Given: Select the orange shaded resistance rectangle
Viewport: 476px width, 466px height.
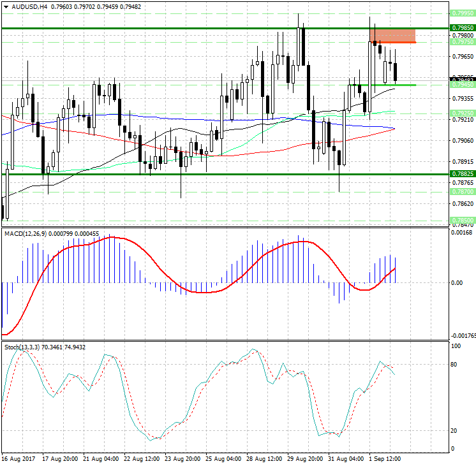Looking at the screenshot, I should [x=392, y=35].
